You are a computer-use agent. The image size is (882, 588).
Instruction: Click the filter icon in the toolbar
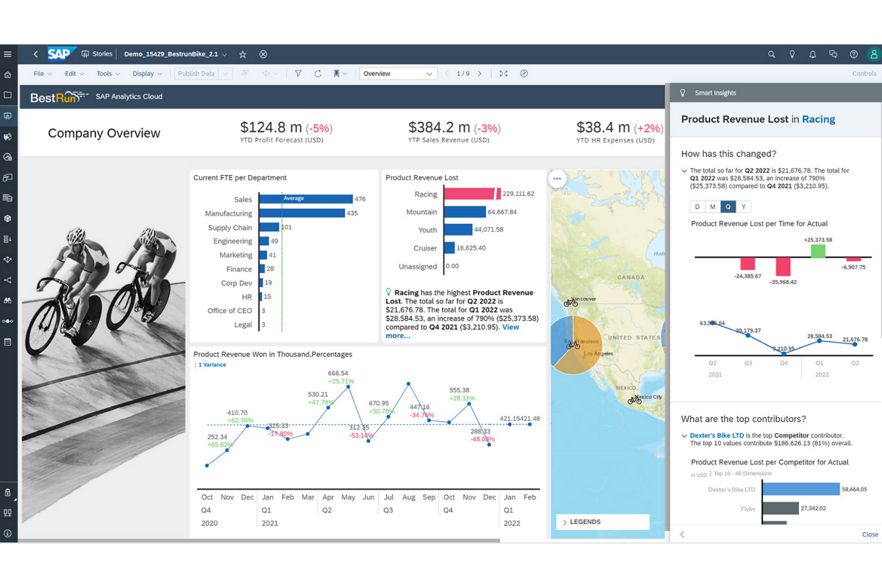(x=298, y=73)
